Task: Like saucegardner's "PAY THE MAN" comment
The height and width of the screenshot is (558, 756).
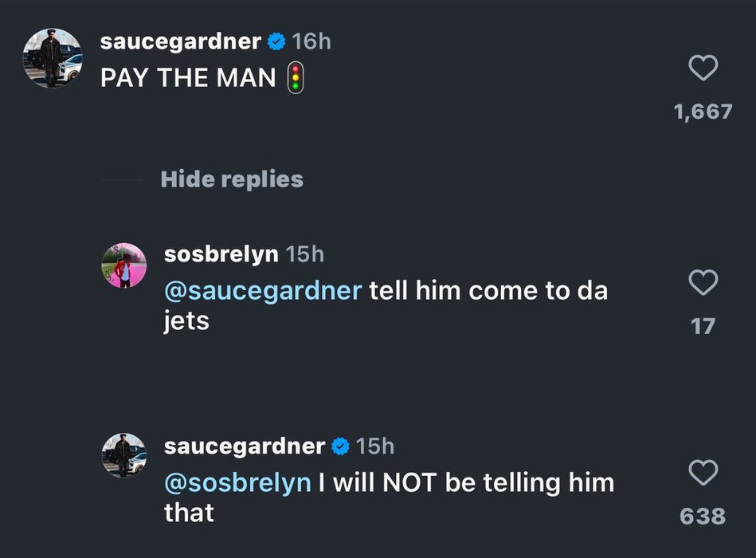Action: tap(703, 69)
